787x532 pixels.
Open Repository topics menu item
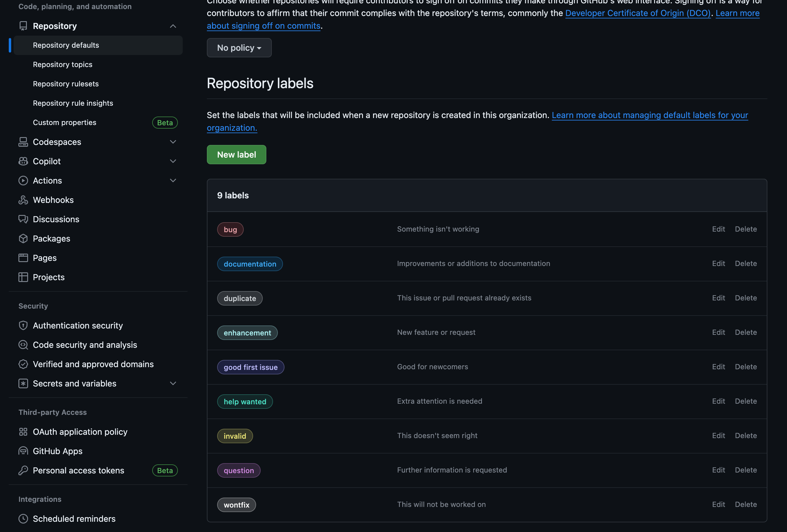(x=63, y=64)
